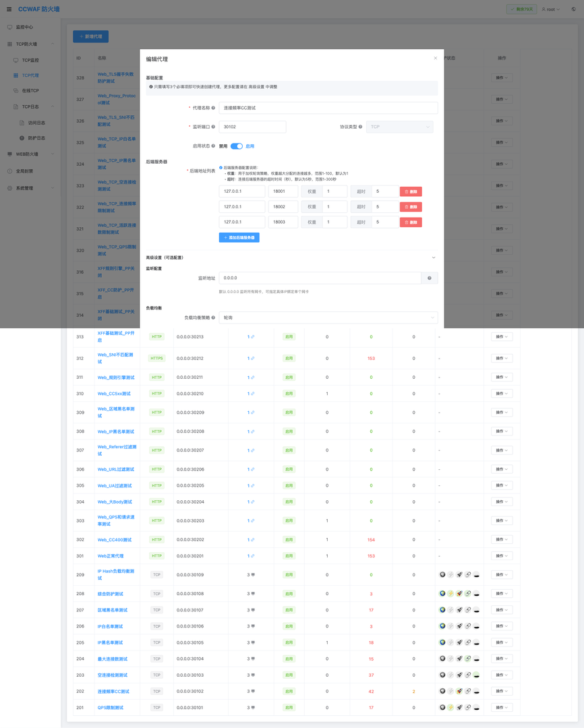Click the 启用 status tag in QPS限制测试 row
The width and height of the screenshot is (584, 728).
point(289,708)
